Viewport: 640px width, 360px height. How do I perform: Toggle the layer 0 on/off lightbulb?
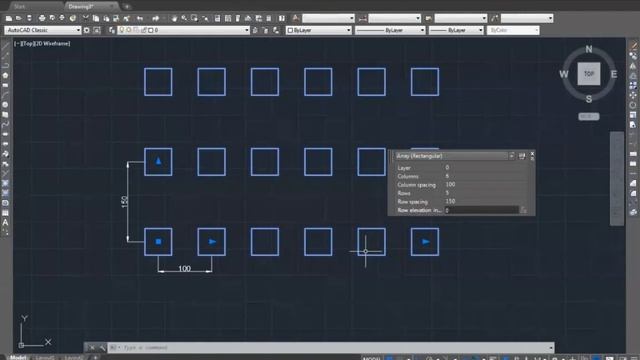click(x=122, y=30)
